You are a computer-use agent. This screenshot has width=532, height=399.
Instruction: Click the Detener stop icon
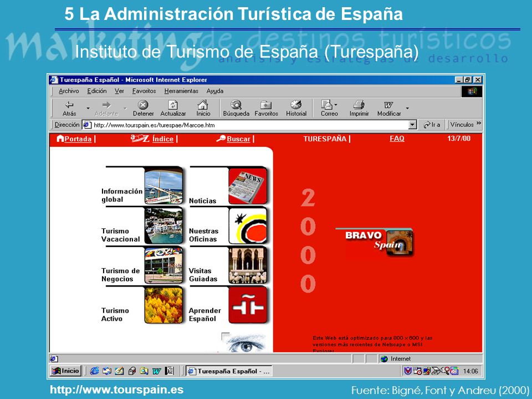tap(143, 105)
